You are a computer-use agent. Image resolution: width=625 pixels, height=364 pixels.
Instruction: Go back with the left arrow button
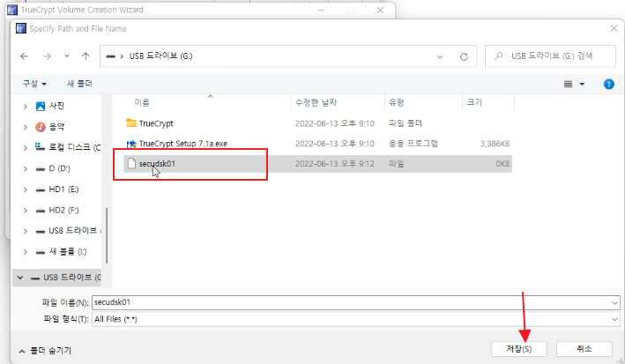point(25,56)
